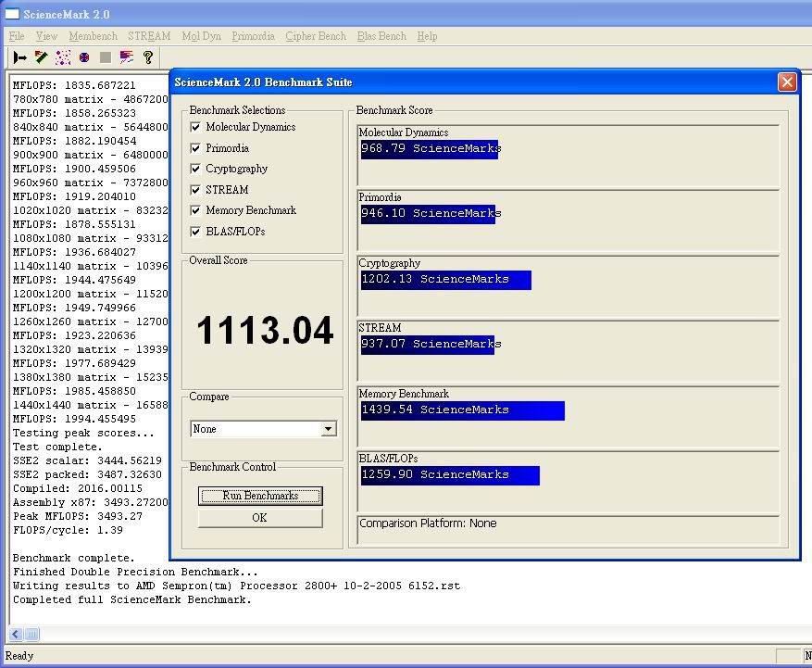Click the 'Testing peak scores...' log line
812x668 pixels.
point(83,434)
